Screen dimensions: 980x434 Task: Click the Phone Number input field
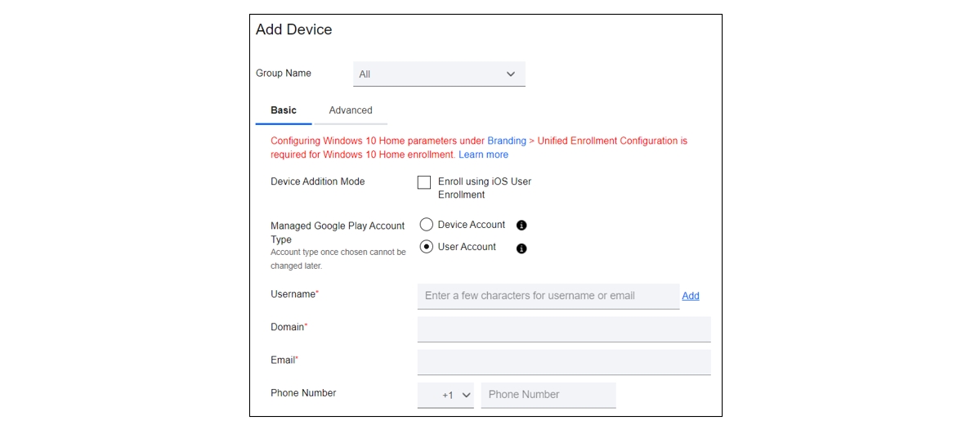click(548, 395)
